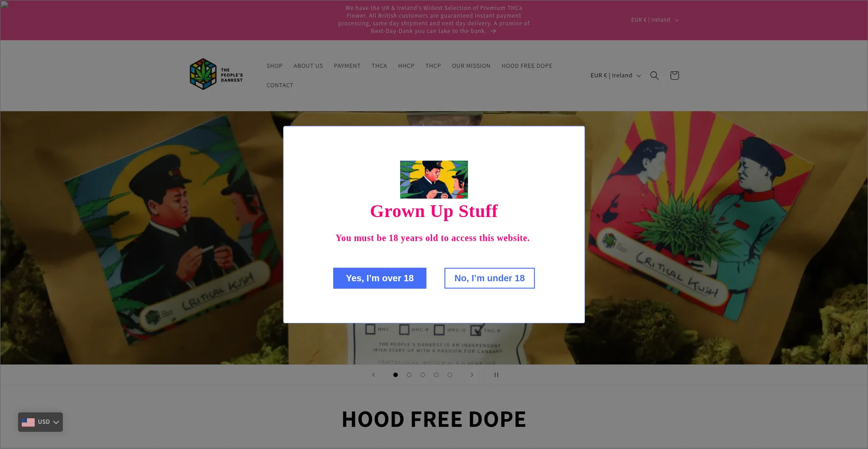Click The People's Dankest logo
The image size is (868, 449).
217,74
